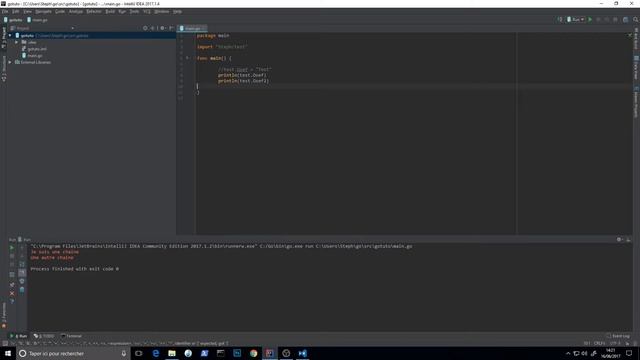Viewport: 640px width, 360px height.
Task: Toggle soft-wrap in Run console
Action: coord(22,264)
